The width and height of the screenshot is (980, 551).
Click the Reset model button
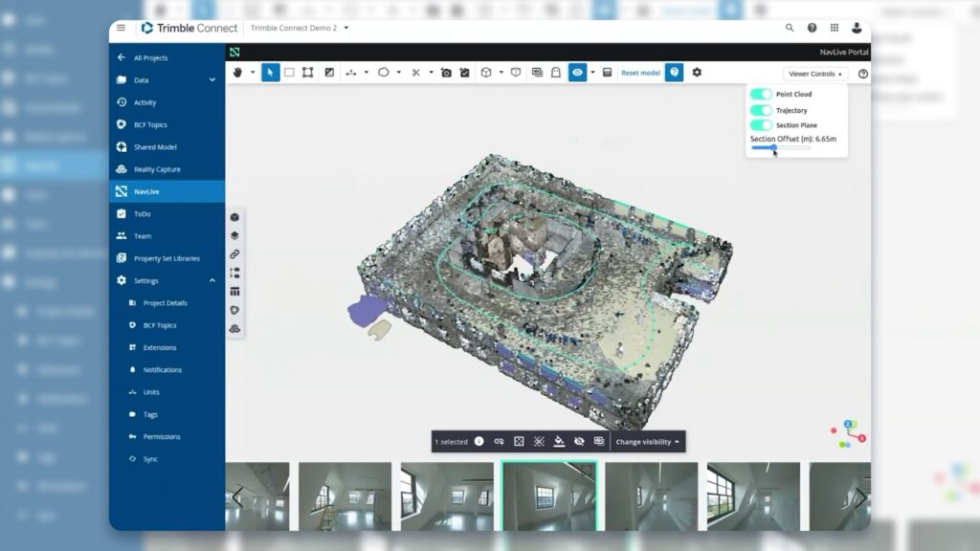(x=640, y=73)
